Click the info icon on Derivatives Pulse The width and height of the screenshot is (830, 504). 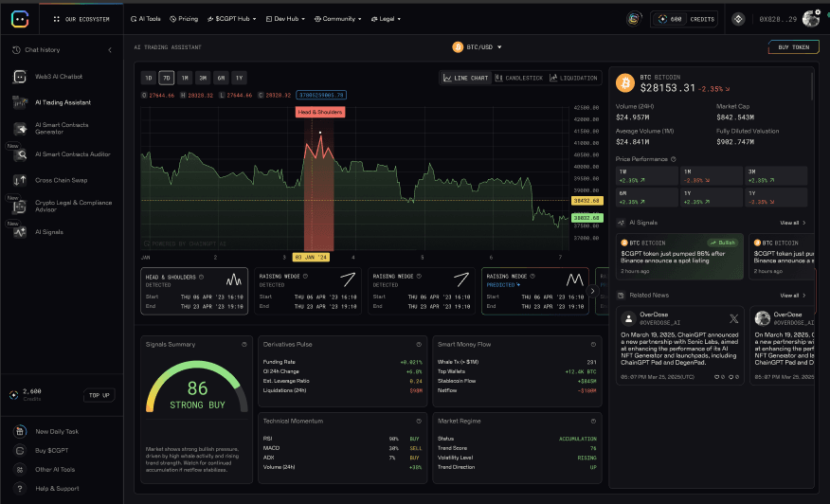tap(419, 345)
